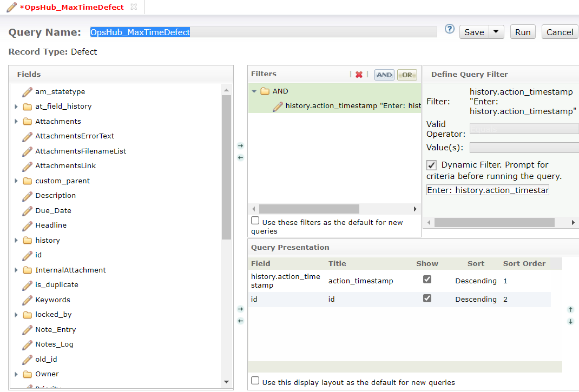Click the move up arrow in Query Presentation
The height and width of the screenshot is (392, 579).
click(570, 310)
